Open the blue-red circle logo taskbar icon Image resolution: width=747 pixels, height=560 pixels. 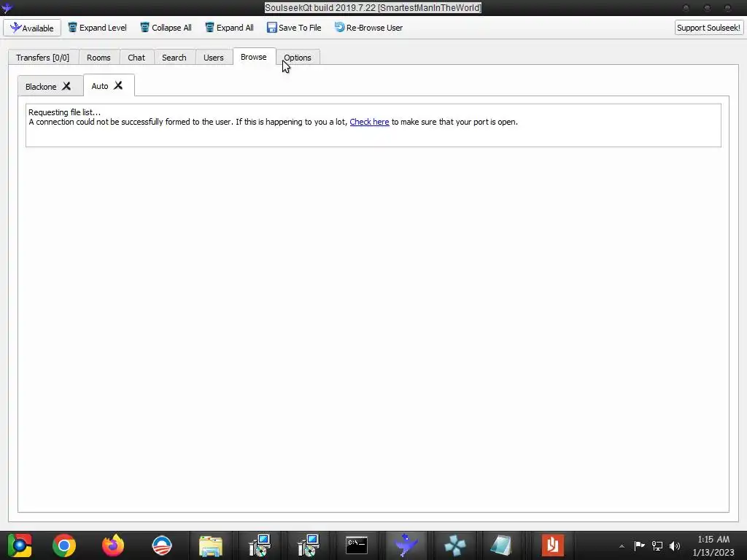coord(161,545)
